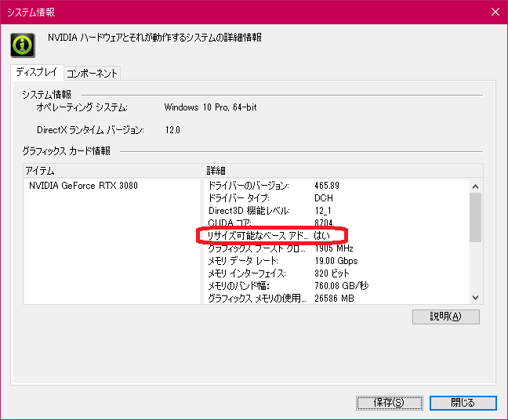Click the details list scrollbar thumb
The height and width of the screenshot is (420, 508).
tap(475, 217)
